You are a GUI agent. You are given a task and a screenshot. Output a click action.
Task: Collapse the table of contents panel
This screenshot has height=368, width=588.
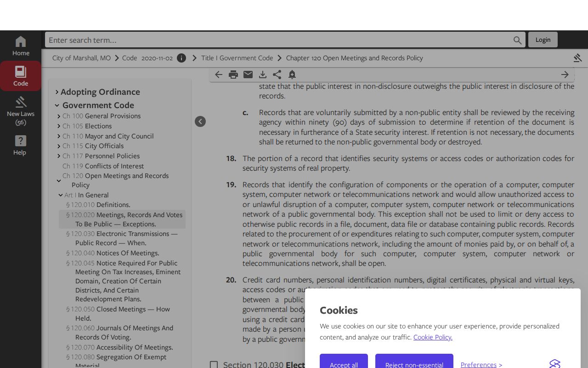(x=200, y=121)
